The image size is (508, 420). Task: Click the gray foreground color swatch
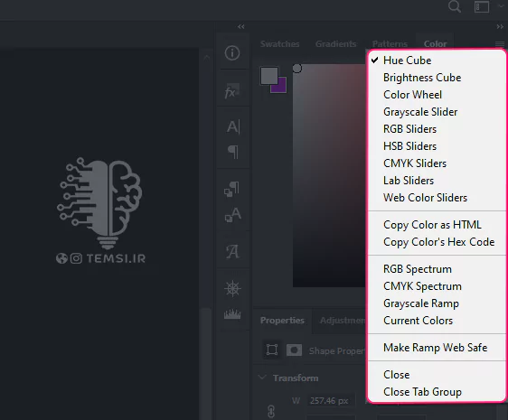[x=268, y=76]
